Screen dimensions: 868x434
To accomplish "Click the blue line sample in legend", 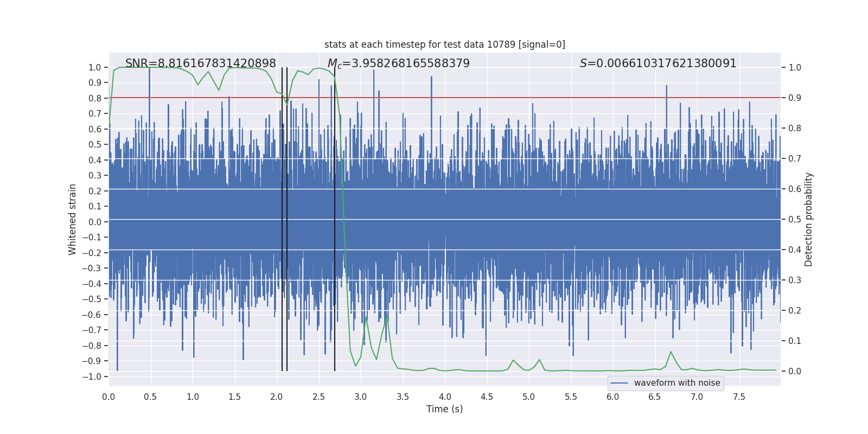I will [x=620, y=383].
